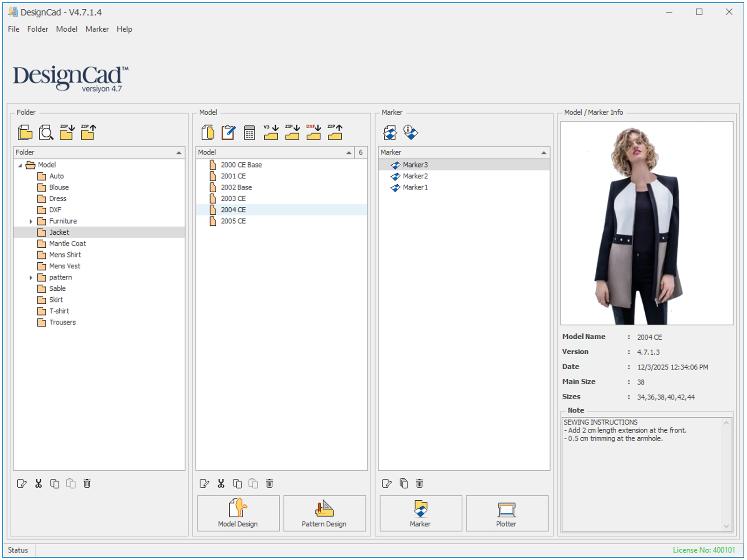747x560 pixels.
Task: Click the model calculator icon
Action: [x=249, y=133]
